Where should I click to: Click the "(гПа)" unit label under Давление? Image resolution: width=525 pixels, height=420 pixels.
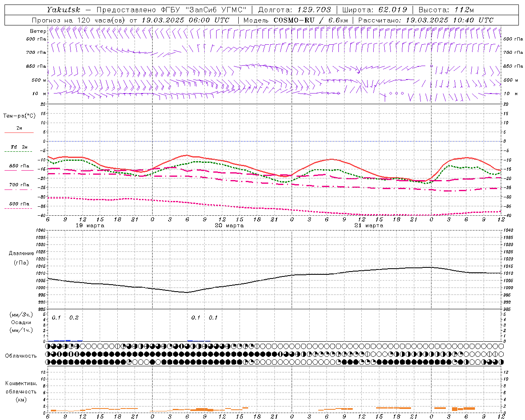pos(21,262)
